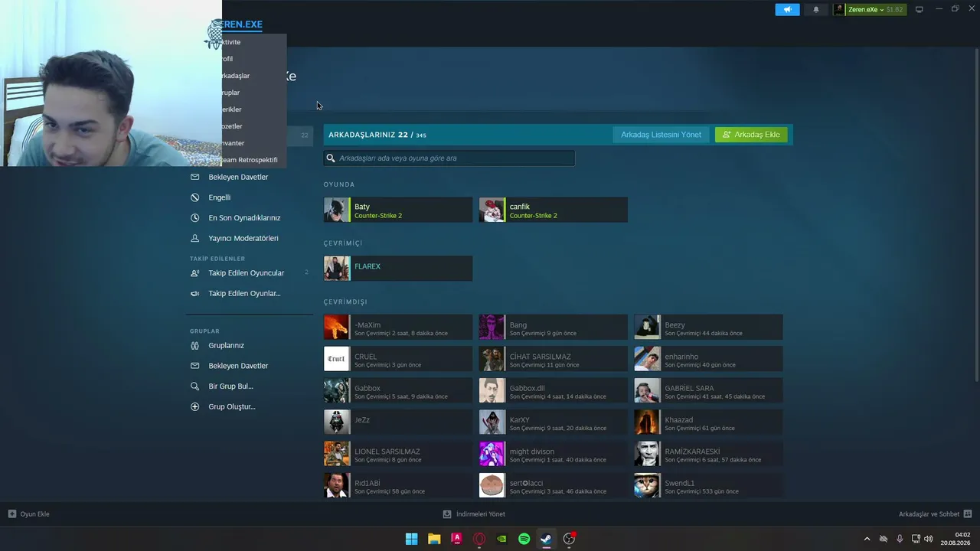Select the Bekleyen Davetler envelope icon under friends
This screenshot has width=980, height=551.
(x=194, y=177)
